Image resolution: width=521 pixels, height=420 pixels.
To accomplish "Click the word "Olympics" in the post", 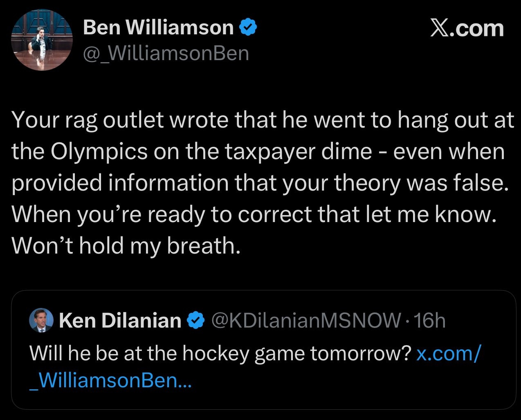I will tap(100, 152).
